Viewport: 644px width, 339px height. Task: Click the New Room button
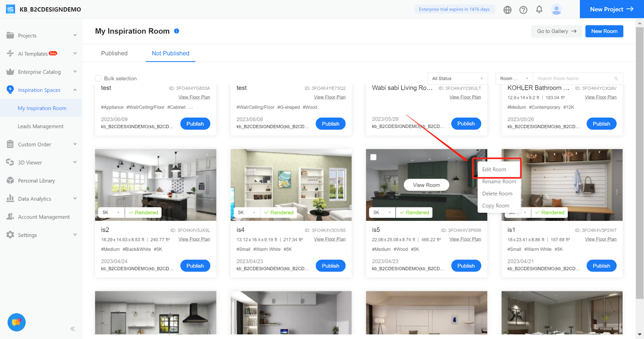point(604,31)
